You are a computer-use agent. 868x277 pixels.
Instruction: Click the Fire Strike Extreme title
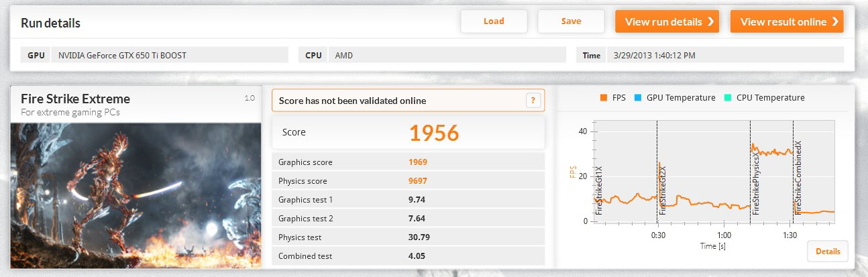(76, 99)
